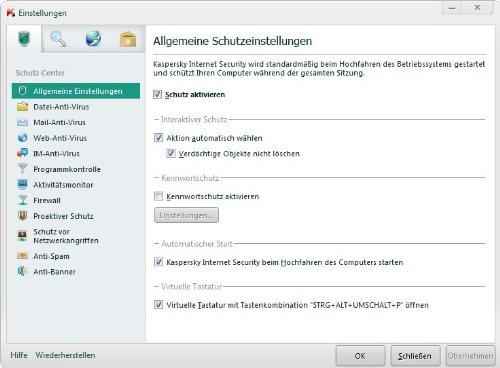Open Programmkontrolle settings

(x=67, y=169)
